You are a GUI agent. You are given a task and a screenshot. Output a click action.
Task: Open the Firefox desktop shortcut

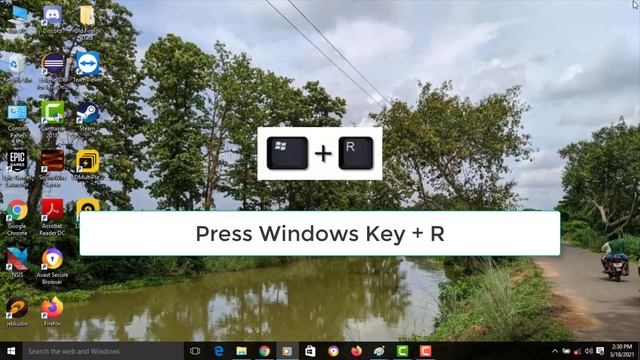point(52,312)
